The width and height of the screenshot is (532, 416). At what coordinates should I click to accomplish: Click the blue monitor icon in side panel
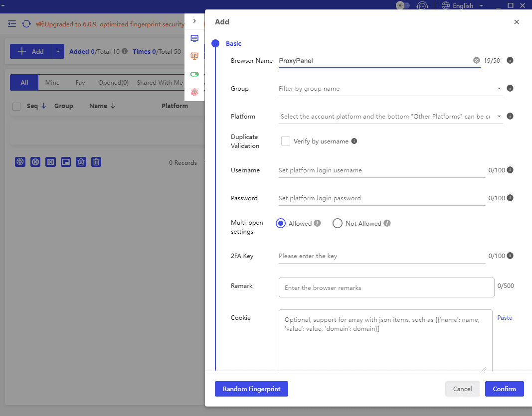[x=194, y=38]
